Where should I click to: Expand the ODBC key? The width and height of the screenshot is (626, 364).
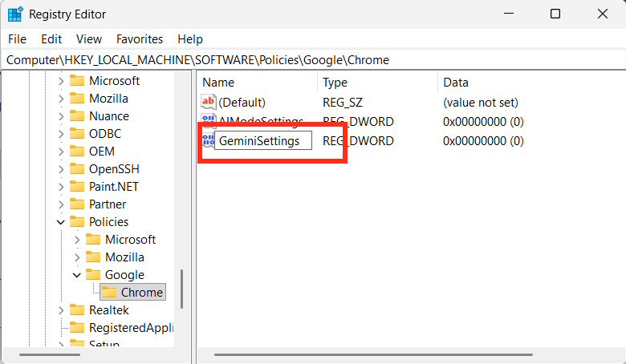(61, 134)
